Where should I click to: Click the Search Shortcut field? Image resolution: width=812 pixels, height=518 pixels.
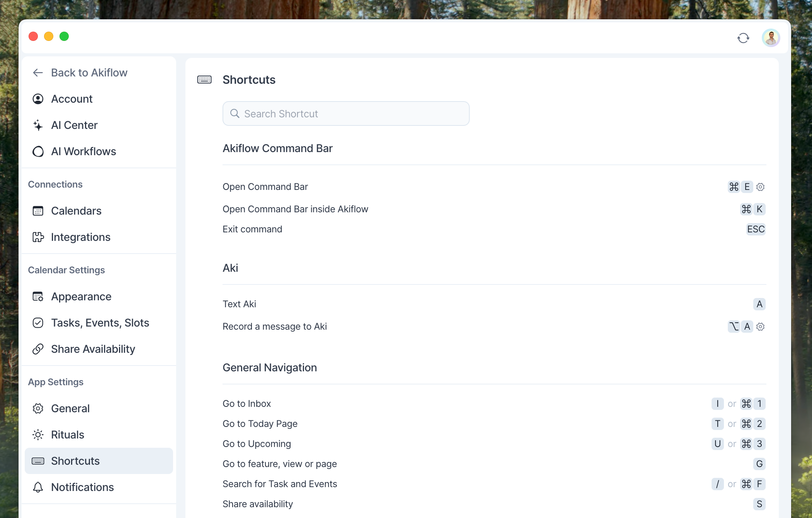pos(346,113)
